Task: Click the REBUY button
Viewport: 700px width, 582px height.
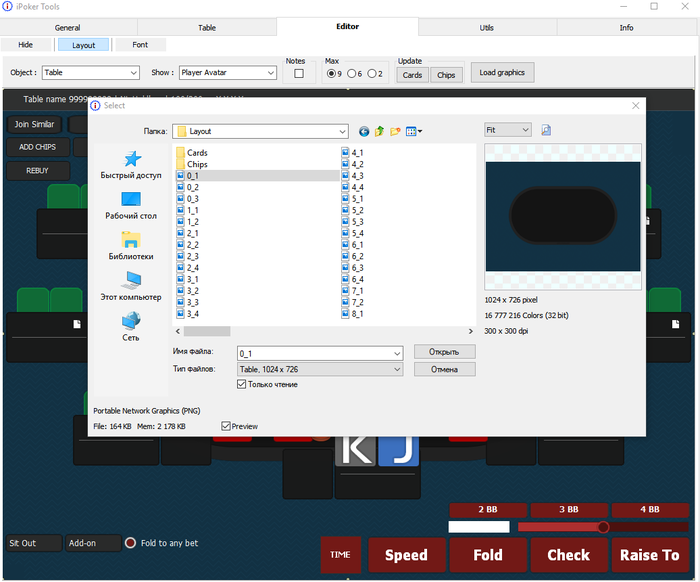Action: pyautogui.click(x=38, y=170)
